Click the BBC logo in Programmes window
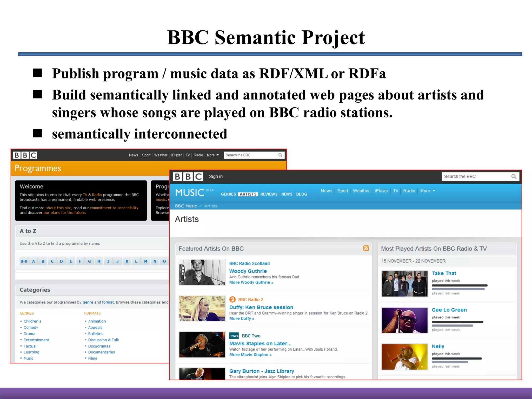Image resolution: width=532 pixels, height=399 pixels. tap(25, 155)
